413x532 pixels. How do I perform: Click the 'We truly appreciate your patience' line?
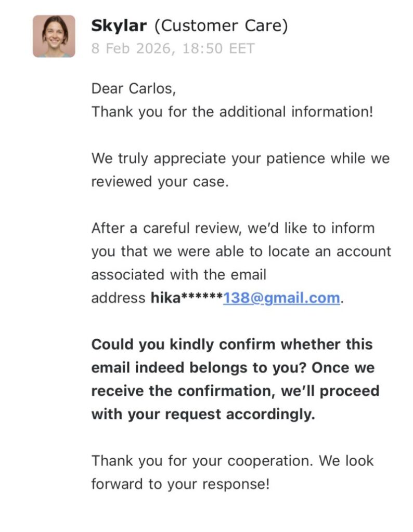point(240,158)
